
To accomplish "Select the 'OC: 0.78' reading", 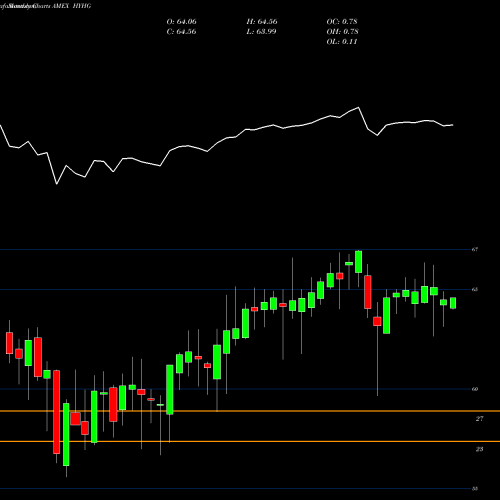I will tap(342, 22).
